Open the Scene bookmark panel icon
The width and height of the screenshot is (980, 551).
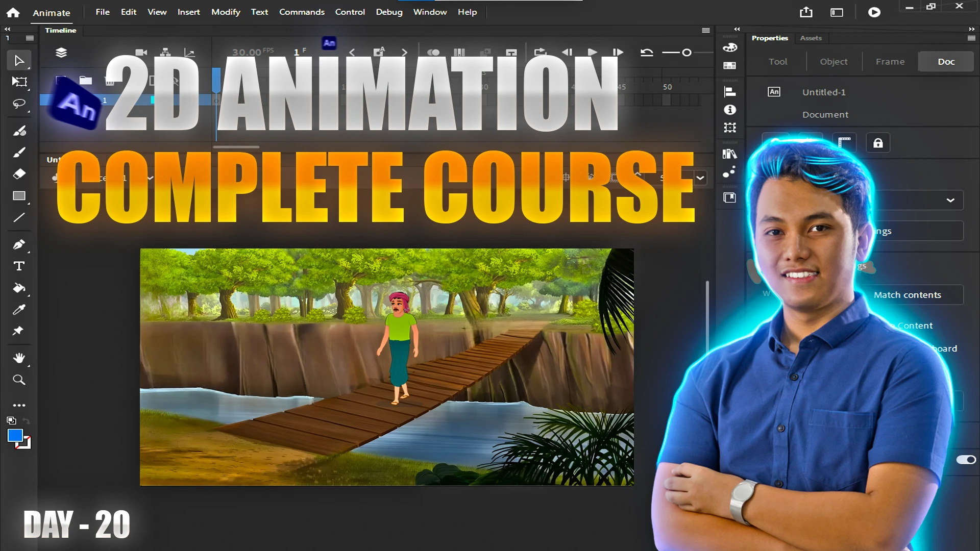730,197
